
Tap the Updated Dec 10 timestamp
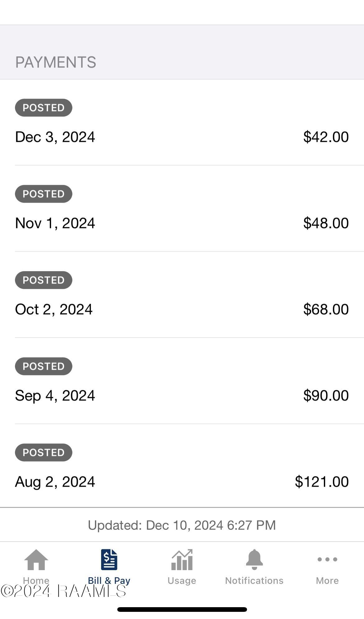(x=182, y=525)
